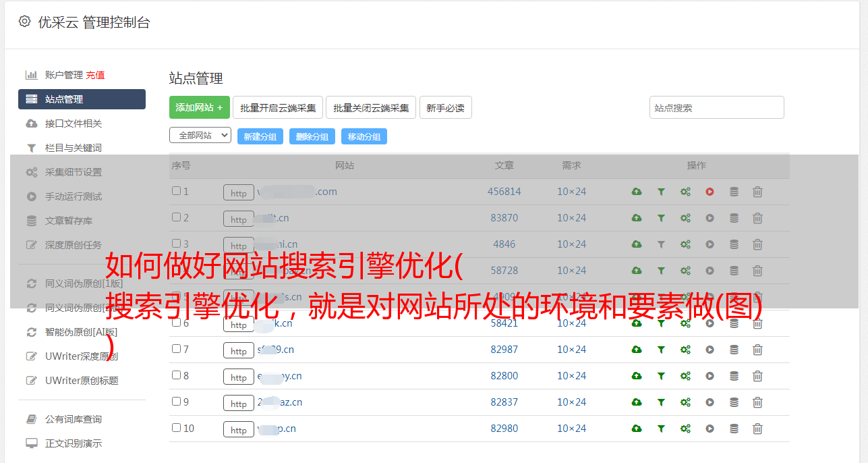Click the grey filter icon in row 3
The width and height of the screenshot is (868, 463).
(661, 244)
